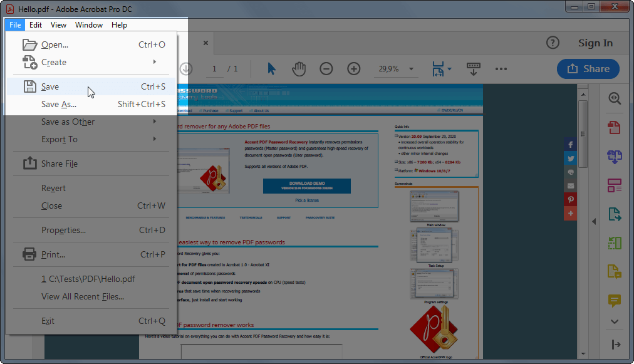Open the search magnifier tool in right pane
Screen dimensions: 634x364
point(615,98)
